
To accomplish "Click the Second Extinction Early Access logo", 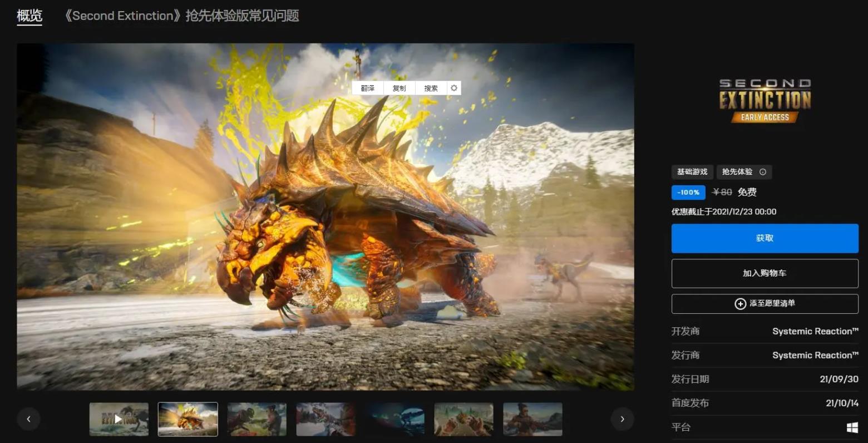I will (x=765, y=101).
